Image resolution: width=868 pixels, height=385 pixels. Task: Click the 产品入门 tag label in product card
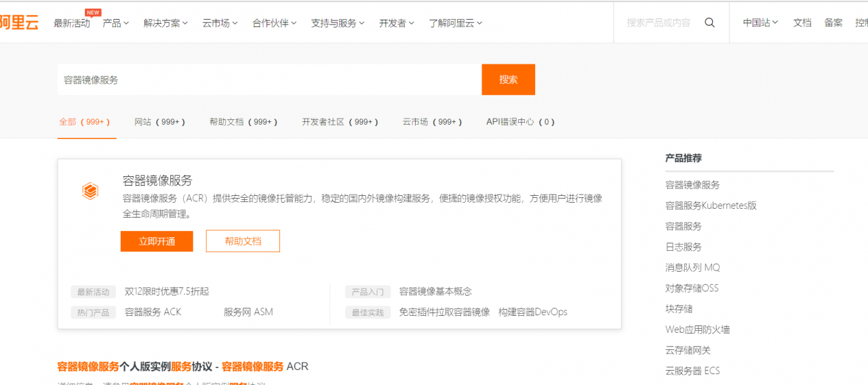coord(368,292)
